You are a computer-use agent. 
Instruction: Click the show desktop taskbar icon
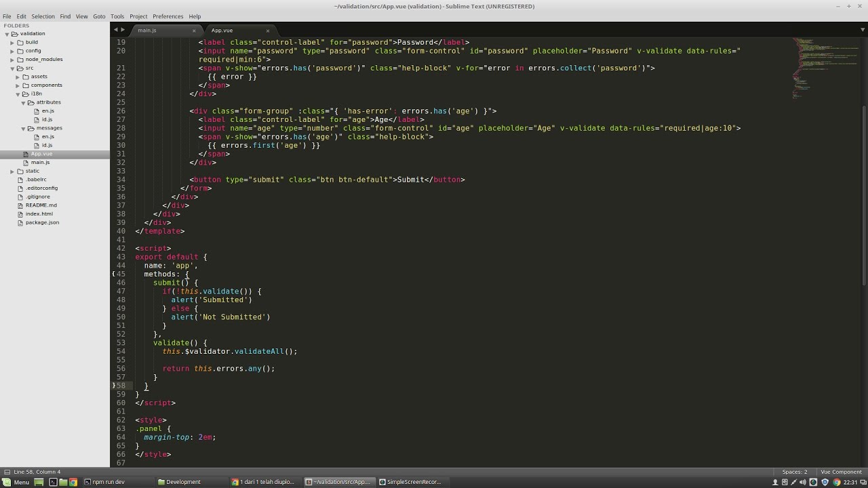(39, 482)
